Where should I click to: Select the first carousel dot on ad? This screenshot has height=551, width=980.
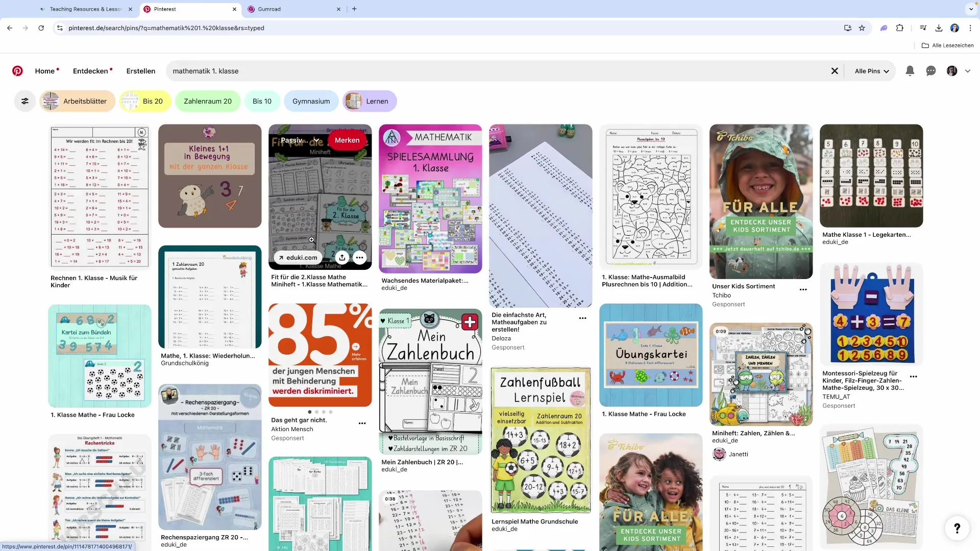[x=310, y=412]
